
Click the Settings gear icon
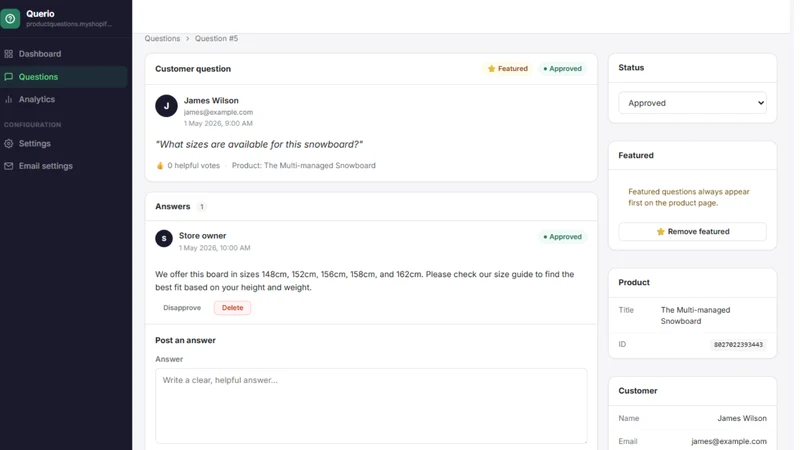pyautogui.click(x=9, y=143)
